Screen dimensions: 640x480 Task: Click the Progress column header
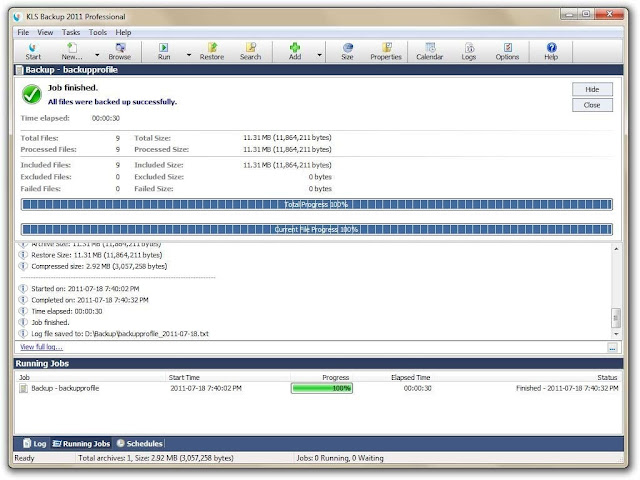coord(336,378)
